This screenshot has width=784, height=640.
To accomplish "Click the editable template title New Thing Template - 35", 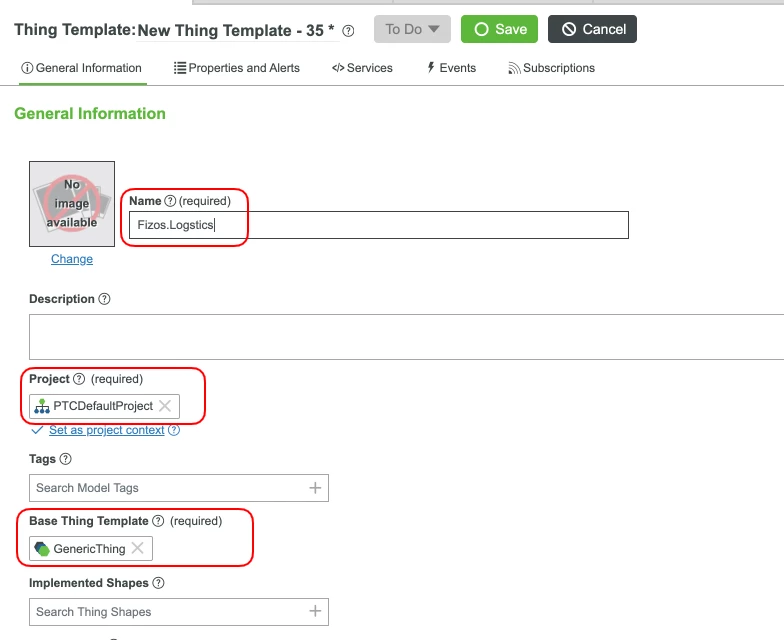I will (238, 30).
